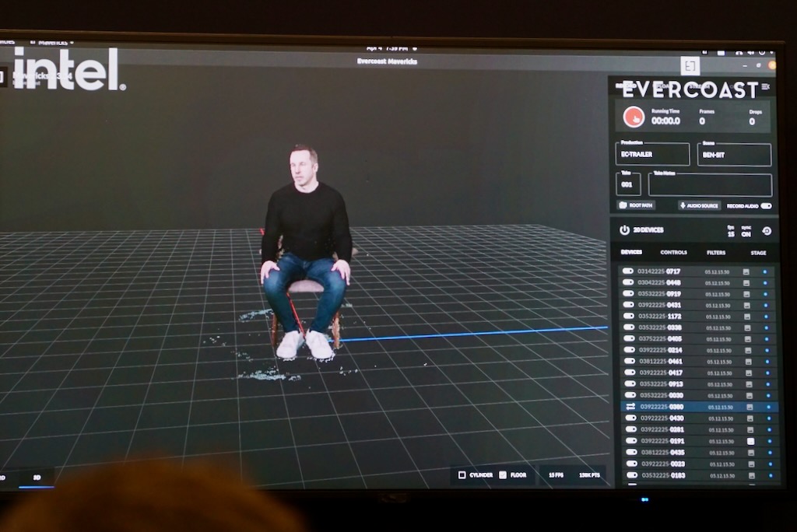
Task: Click the reset/refresh icon next to sync ON
Action: pyautogui.click(x=767, y=231)
